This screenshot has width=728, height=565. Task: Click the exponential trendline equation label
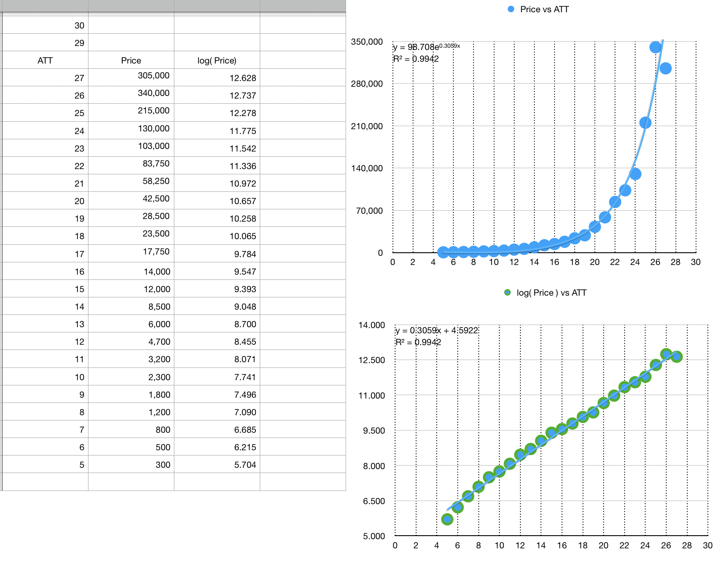tap(427, 47)
